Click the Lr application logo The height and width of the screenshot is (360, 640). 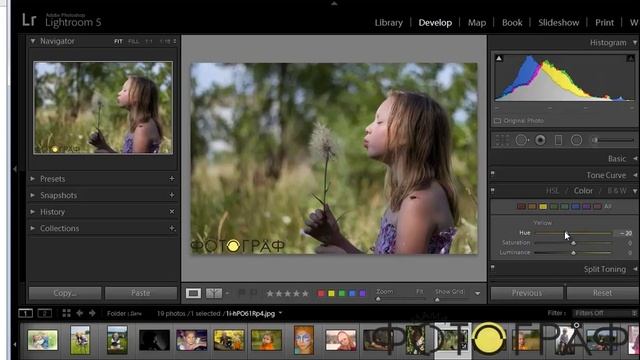pos(29,20)
